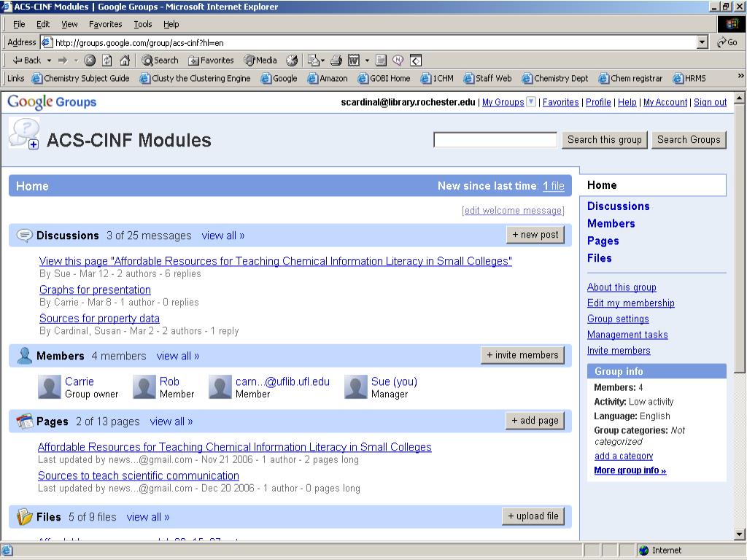Click the edit welcome message link

coord(513,211)
